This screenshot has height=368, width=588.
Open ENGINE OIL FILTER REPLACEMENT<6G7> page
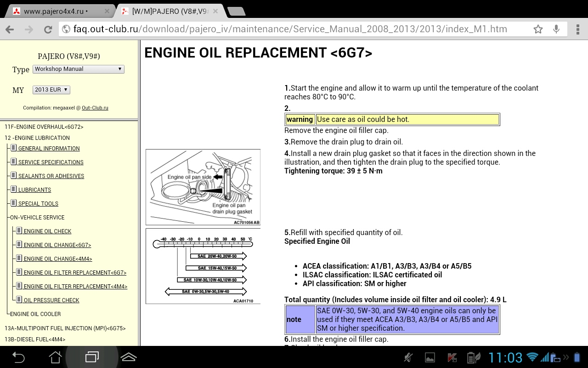[x=75, y=273]
